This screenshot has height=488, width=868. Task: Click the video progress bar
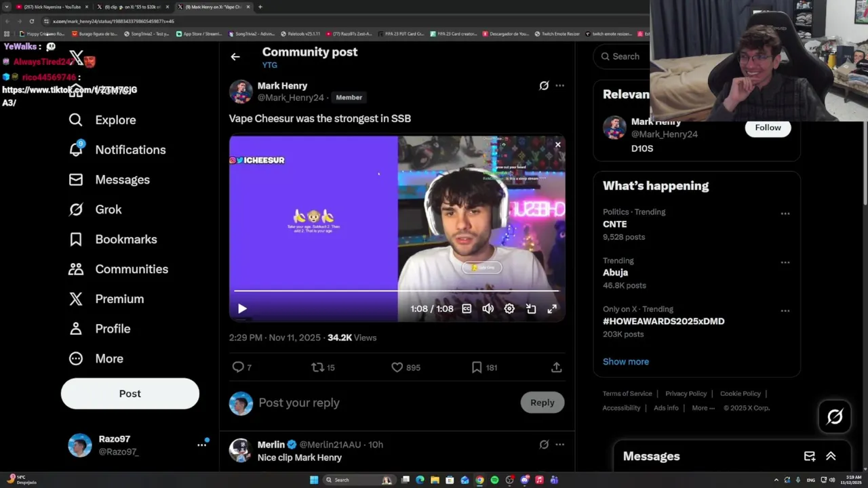pyautogui.click(x=397, y=291)
